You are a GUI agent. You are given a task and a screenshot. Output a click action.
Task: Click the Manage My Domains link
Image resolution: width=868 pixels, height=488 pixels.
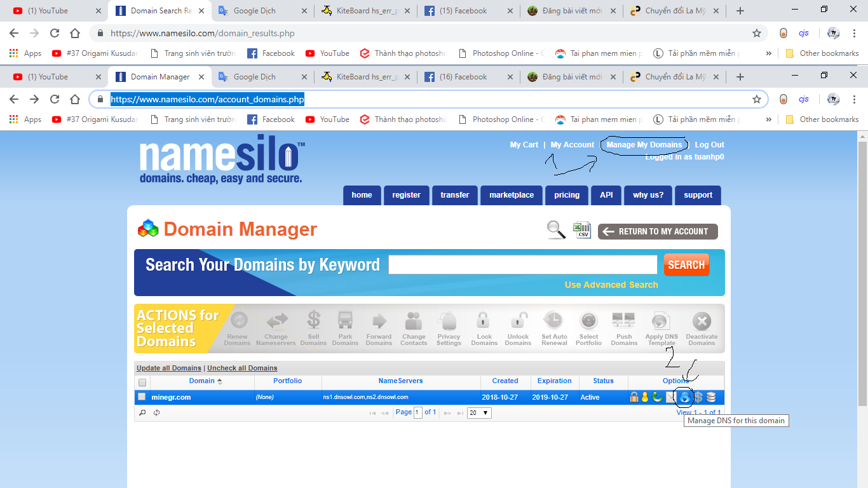point(644,145)
